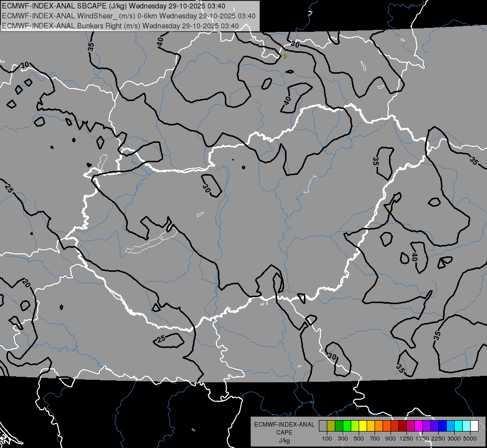Screen dimensions: 487x448
Task: Click the 100 legend value label
Action: 327,439
